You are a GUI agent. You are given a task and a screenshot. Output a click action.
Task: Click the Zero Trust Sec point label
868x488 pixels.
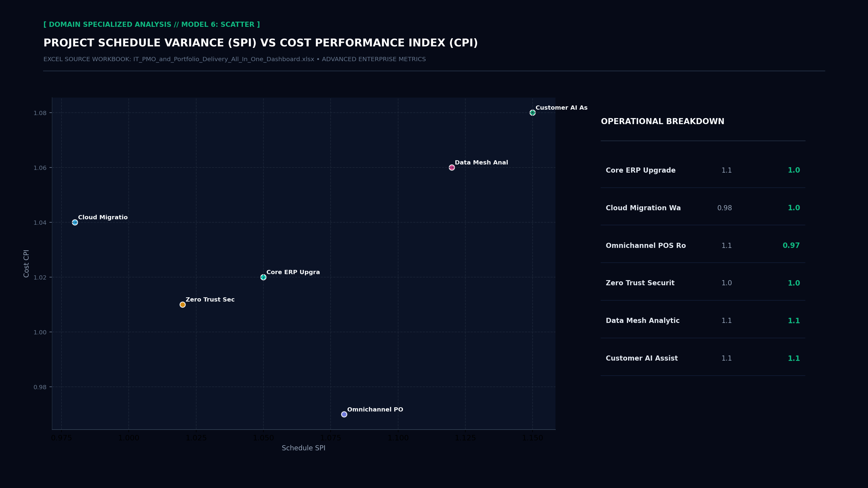210,300
